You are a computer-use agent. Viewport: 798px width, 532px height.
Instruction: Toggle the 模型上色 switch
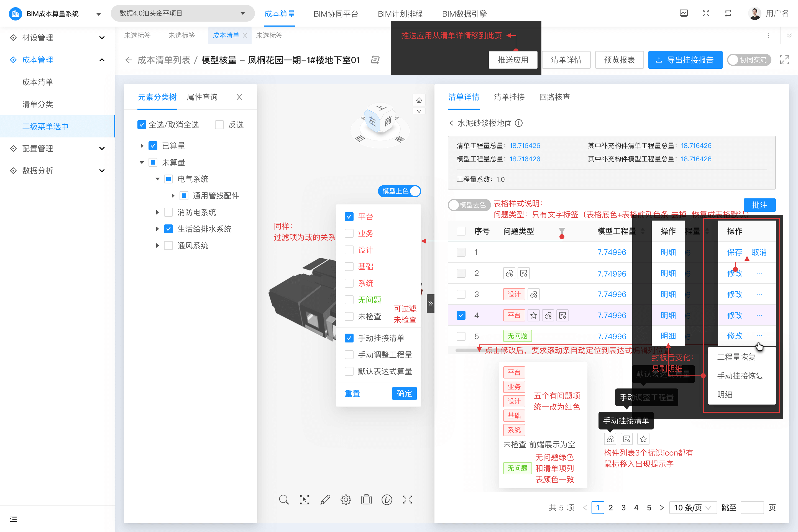399,191
